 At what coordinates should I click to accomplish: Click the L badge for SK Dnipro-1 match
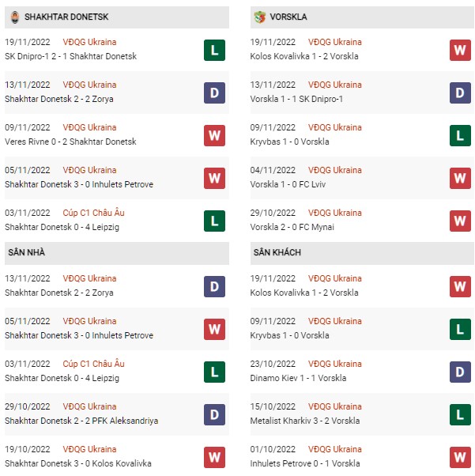coord(214,50)
